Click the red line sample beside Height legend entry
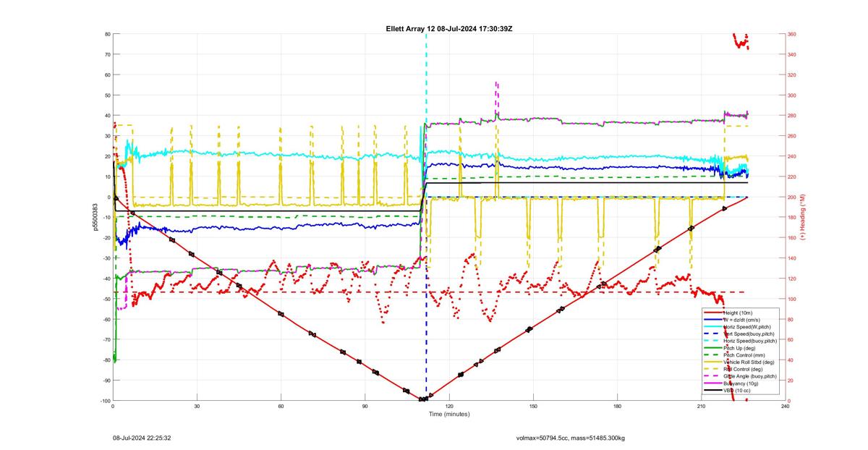 click(x=713, y=312)
